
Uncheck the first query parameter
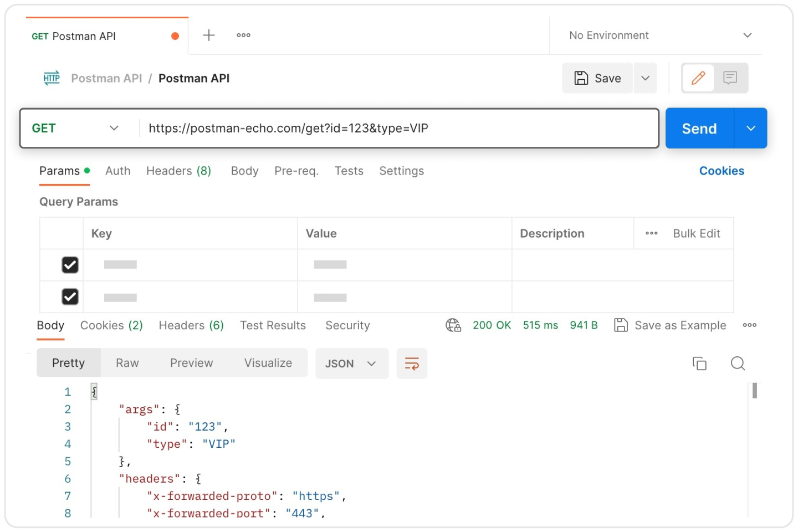coord(70,265)
